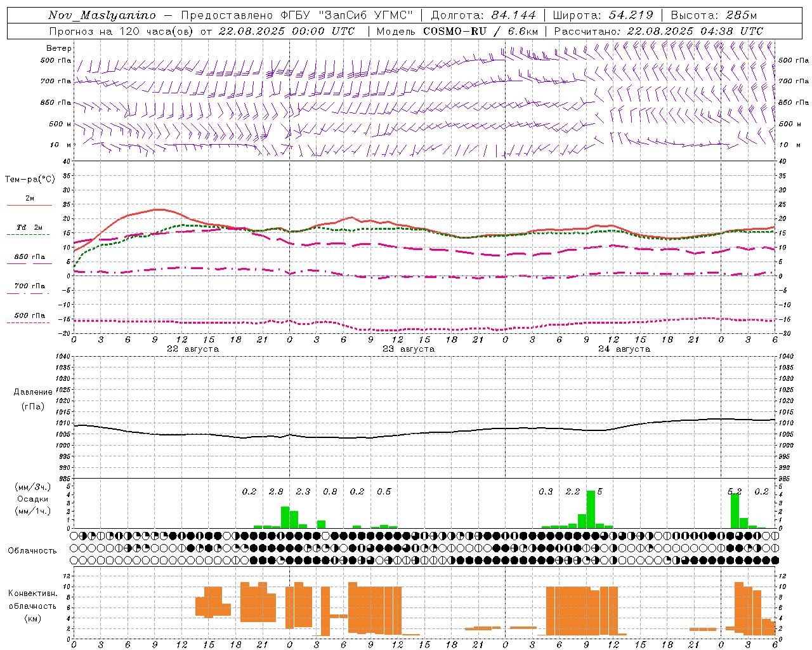Click the Конвективн. convective cloud label
The height and width of the screenshot is (650, 812).
32,594
